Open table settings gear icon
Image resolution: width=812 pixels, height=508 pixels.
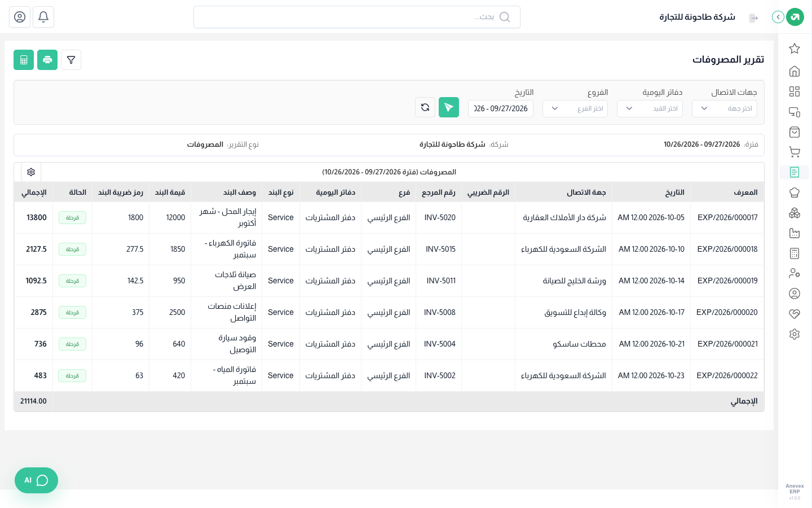tap(31, 172)
